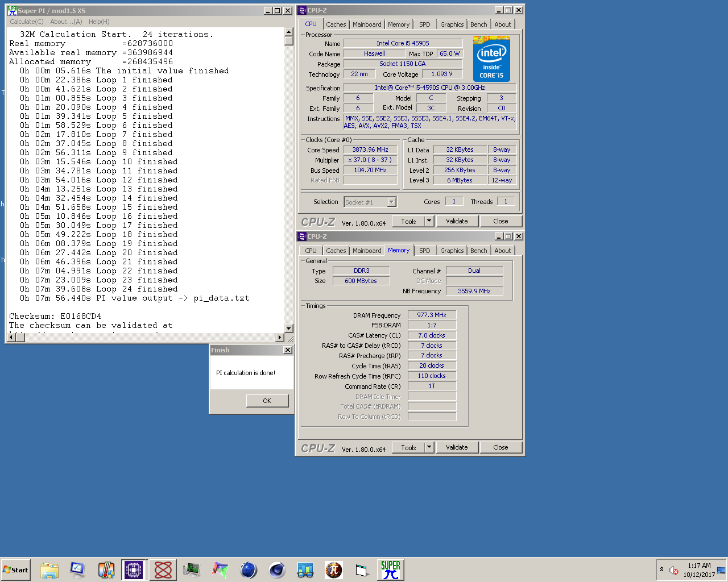Open Bench tab in lower CPU-Z
The height and width of the screenshot is (582, 728).
[x=479, y=251]
